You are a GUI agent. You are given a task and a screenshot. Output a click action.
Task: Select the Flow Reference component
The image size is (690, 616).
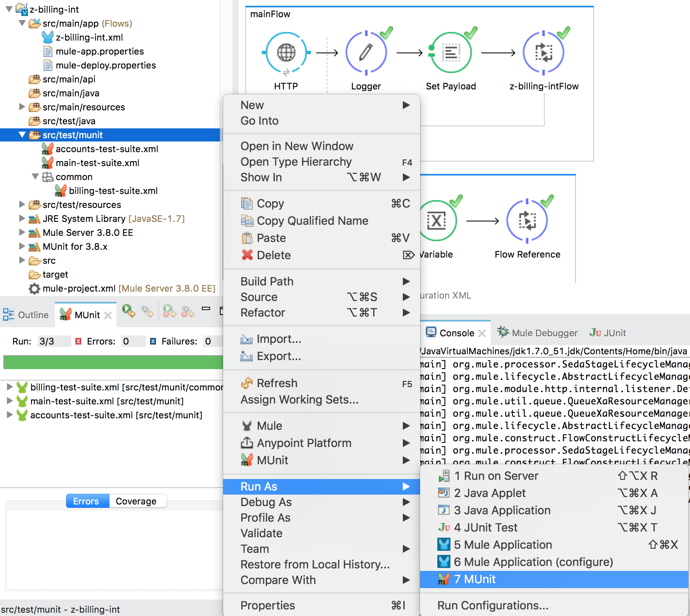point(527,220)
